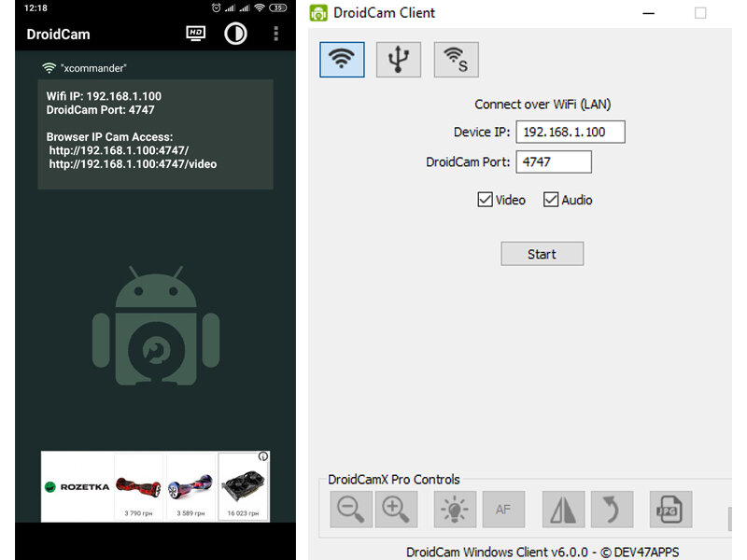Click the "Connect over WiFi (LAN)" label
The width and height of the screenshot is (747, 560).
point(543,105)
